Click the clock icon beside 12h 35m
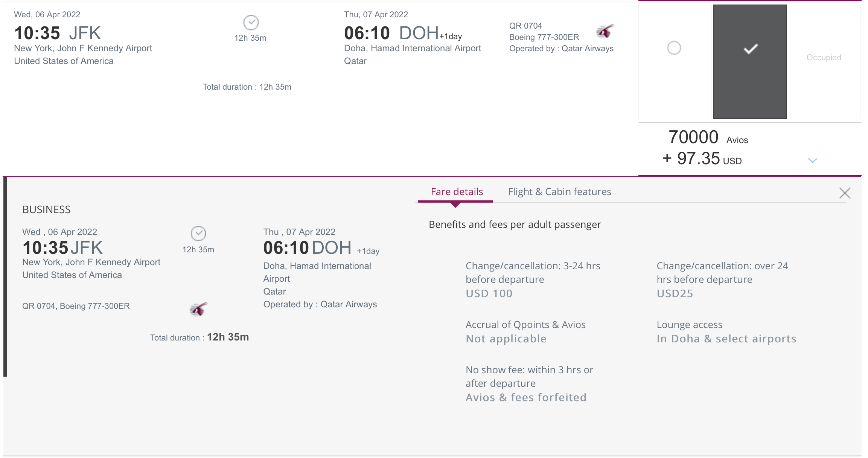868x458 pixels. click(x=251, y=22)
